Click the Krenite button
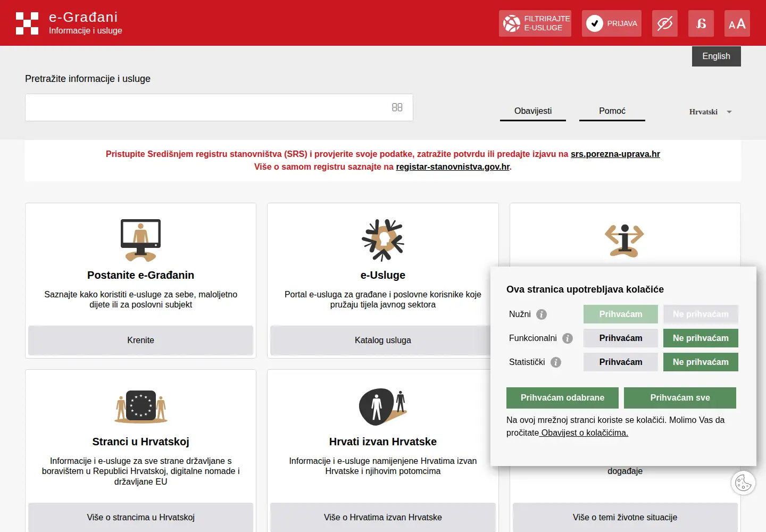The width and height of the screenshot is (766, 532). point(141,340)
